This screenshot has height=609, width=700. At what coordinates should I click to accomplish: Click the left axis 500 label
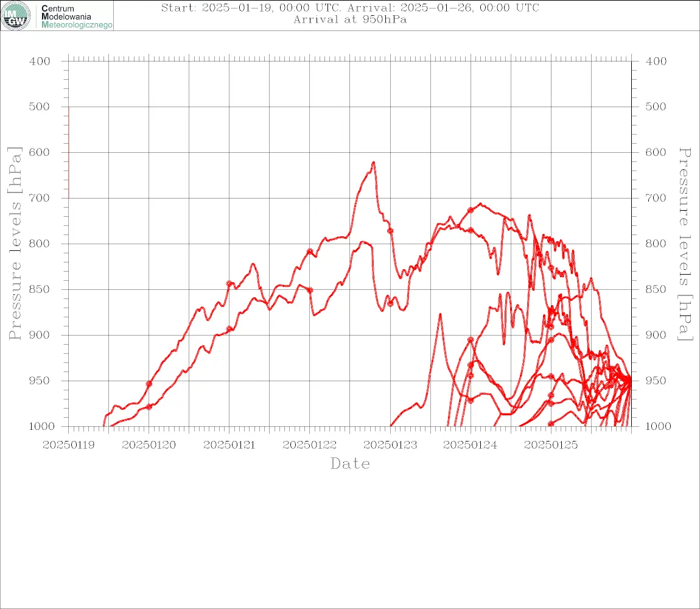[40, 107]
